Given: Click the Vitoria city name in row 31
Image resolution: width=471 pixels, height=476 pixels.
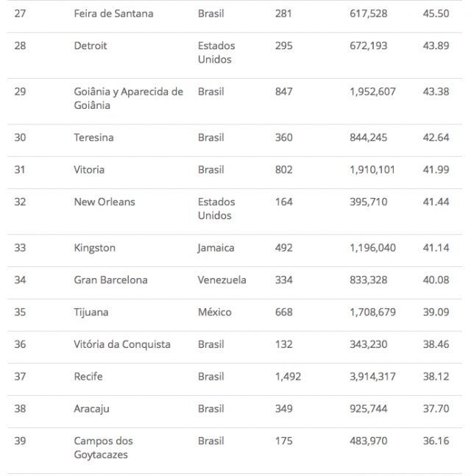Looking at the screenshot, I should (x=89, y=170).
